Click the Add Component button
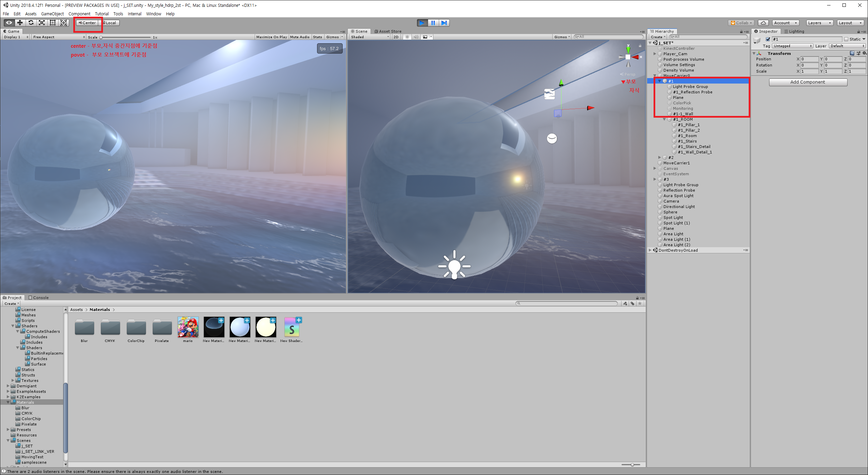 (x=808, y=82)
